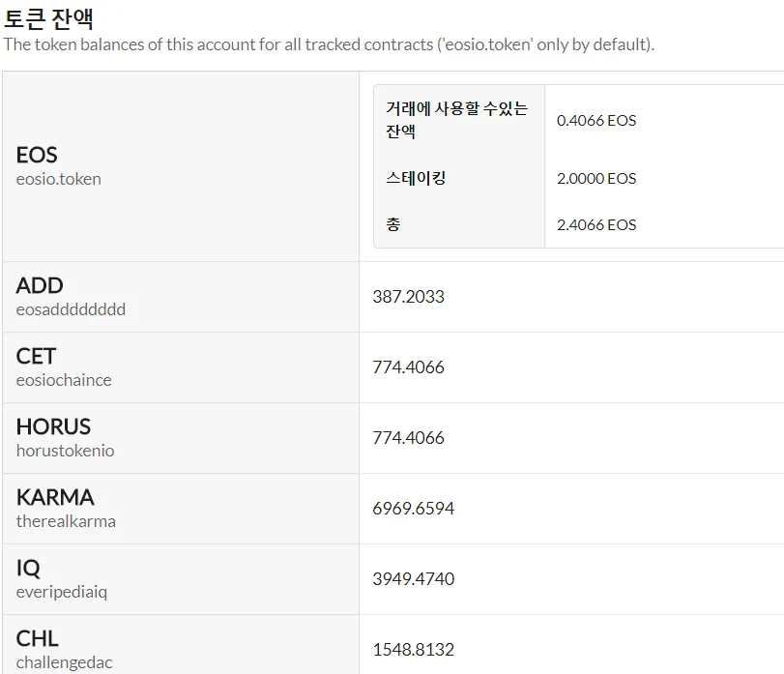784x674 pixels.
Task: Open the eosio.token contract link
Action: click(x=59, y=179)
